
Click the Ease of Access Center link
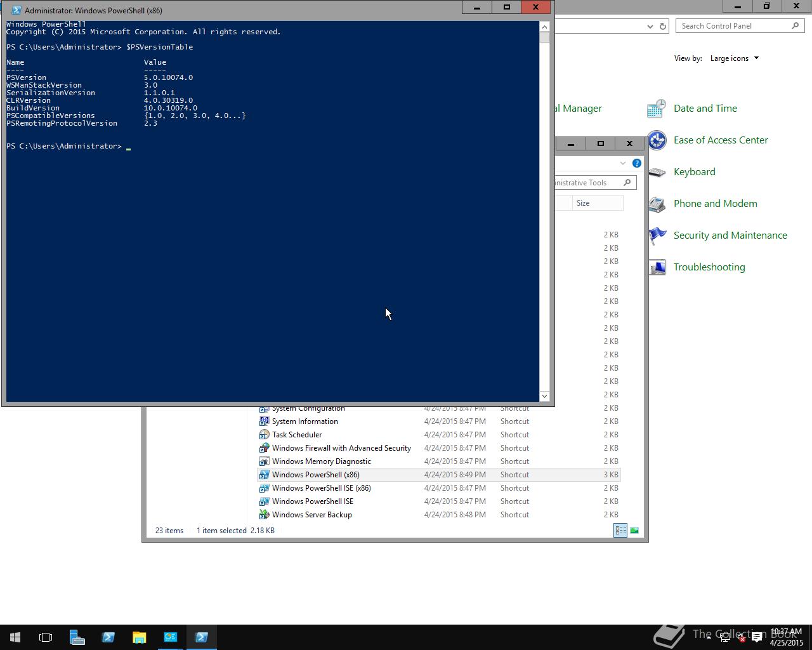point(721,140)
